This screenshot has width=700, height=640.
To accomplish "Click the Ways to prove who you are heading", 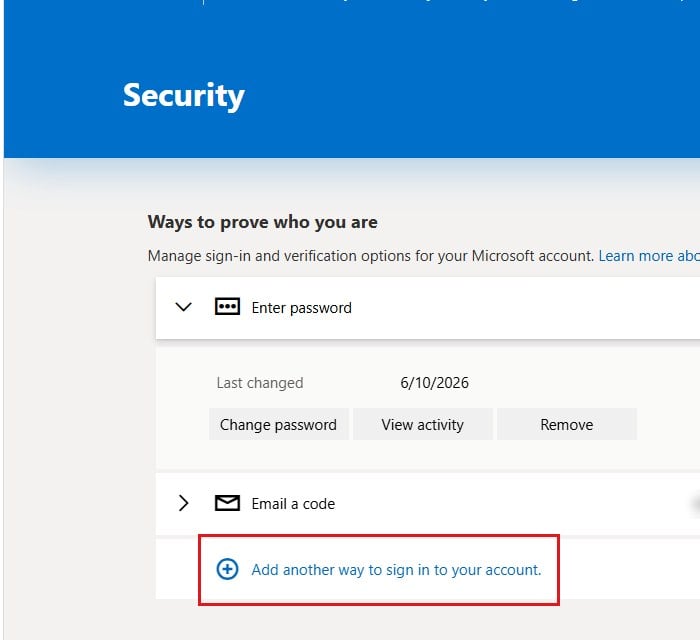I will (x=262, y=222).
